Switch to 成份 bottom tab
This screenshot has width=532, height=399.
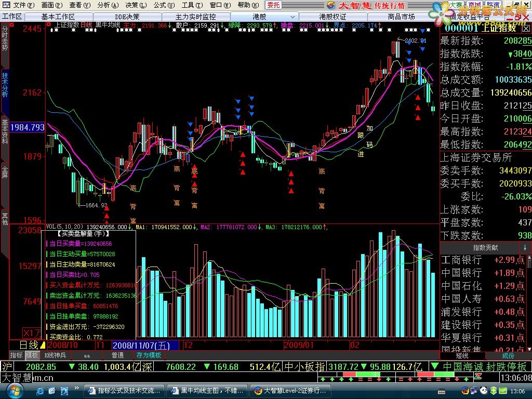pos(508,355)
